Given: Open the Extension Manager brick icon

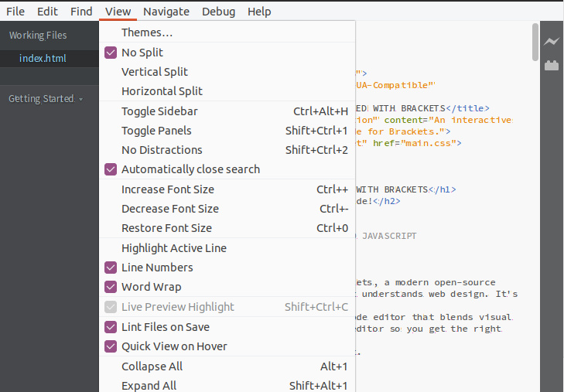Looking at the screenshot, I should [551, 66].
